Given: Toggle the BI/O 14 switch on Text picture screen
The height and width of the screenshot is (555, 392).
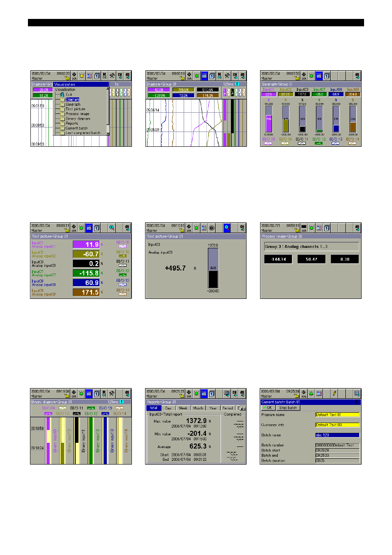Looking at the screenshot, I should tap(122, 294).
